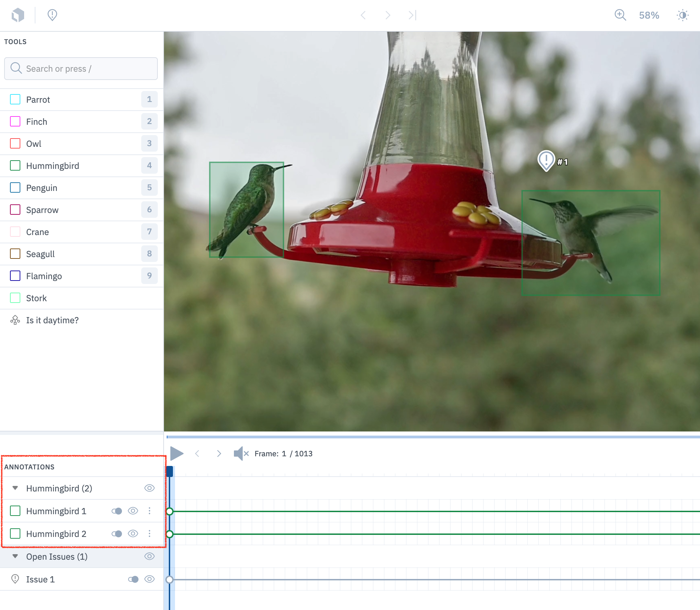Open the issue pin tool in header
700x610 pixels.
click(52, 15)
